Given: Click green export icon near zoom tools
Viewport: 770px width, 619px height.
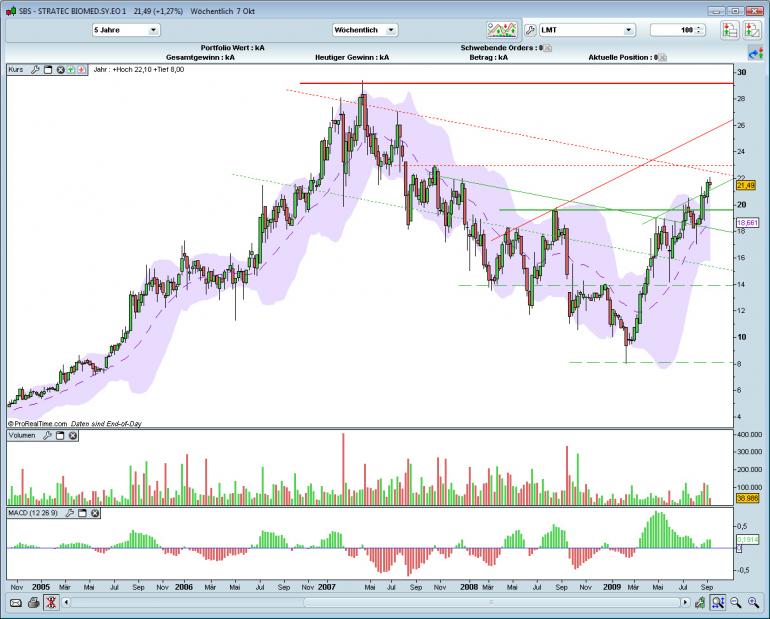Looking at the screenshot, I should click(x=700, y=602).
